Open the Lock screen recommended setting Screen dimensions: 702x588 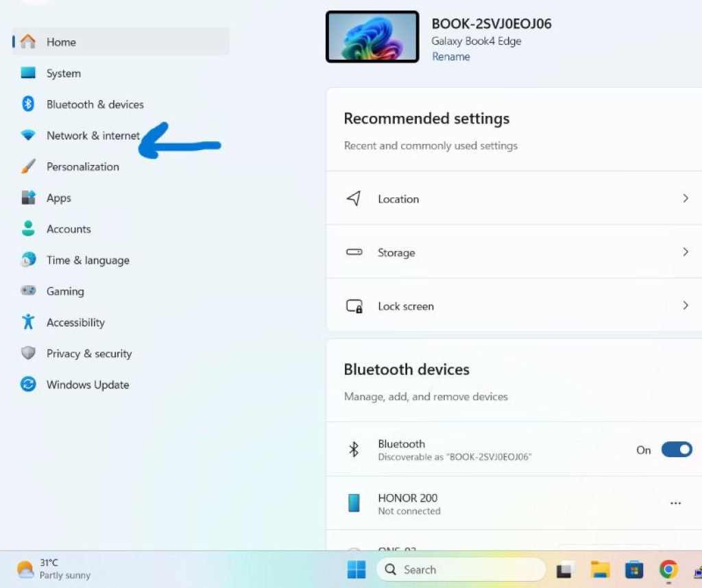click(x=514, y=306)
